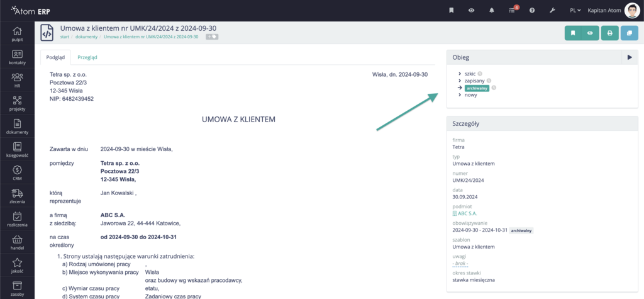Click the Wisła, dn. 2024-09-30 date text

click(x=400, y=74)
